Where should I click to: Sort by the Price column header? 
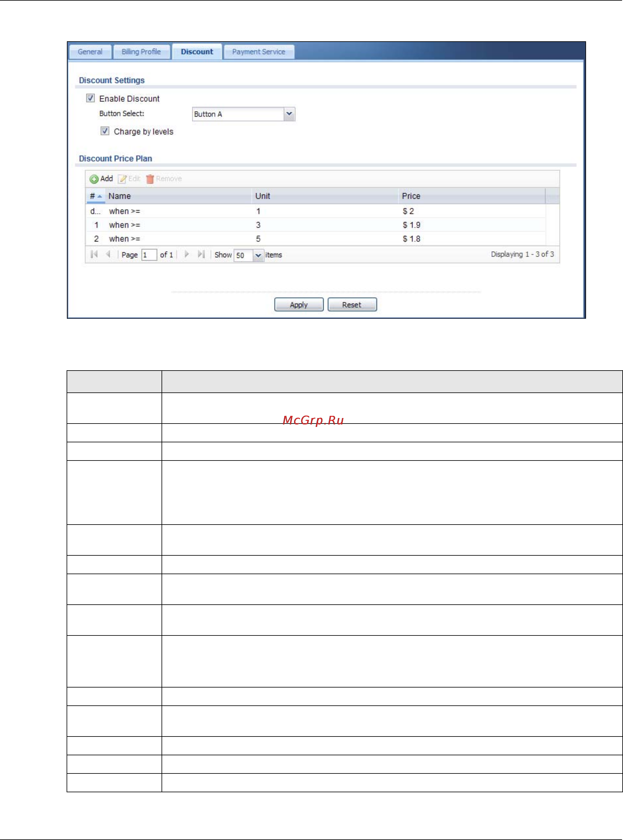pyautogui.click(x=472, y=196)
